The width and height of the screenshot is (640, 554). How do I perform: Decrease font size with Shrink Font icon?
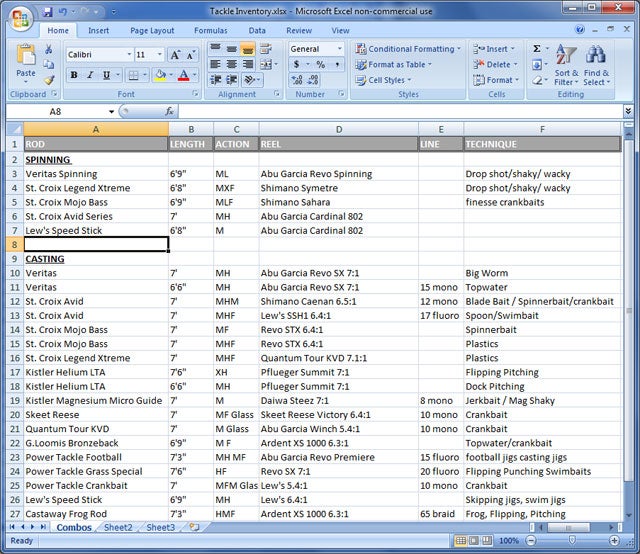pyautogui.click(x=190, y=55)
